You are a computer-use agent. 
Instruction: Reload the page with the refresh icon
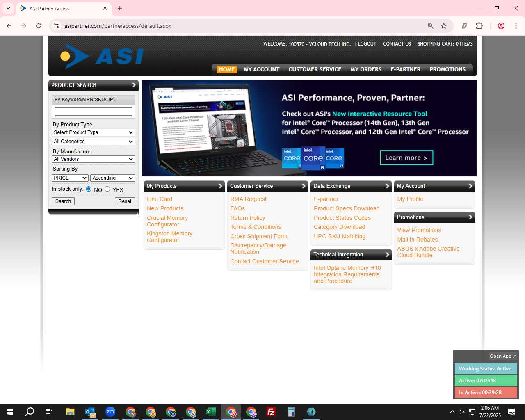(x=39, y=26)
